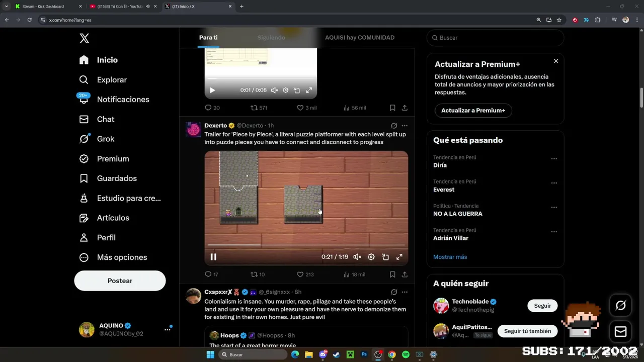Bookmark the Dexerto post
This screenshot has height=362, width=644.
tap(392, 275)
